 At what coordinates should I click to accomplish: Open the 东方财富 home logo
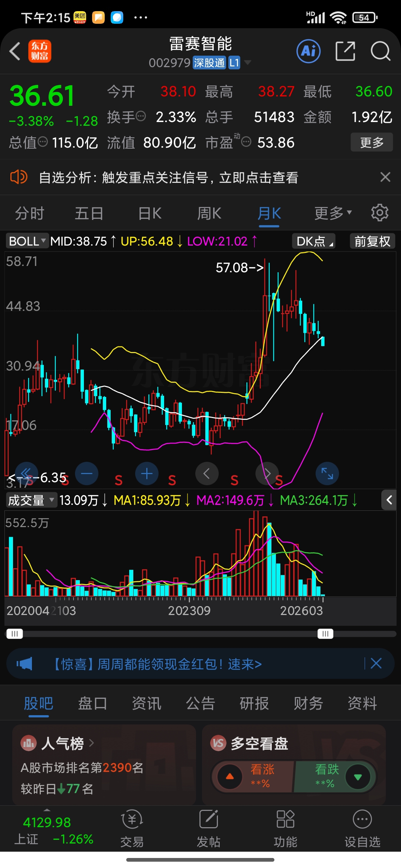(x=40, y=51)
